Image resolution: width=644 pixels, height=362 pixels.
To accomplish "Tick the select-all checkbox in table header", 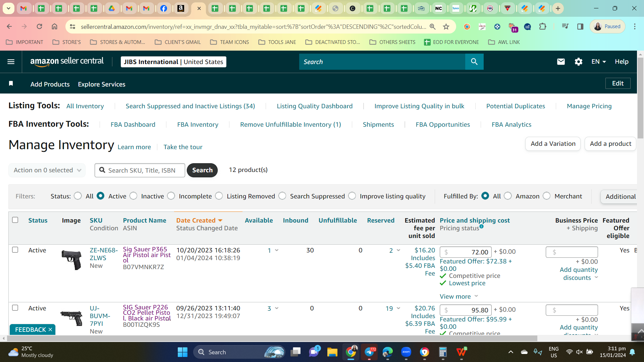I will coord(15,220).
